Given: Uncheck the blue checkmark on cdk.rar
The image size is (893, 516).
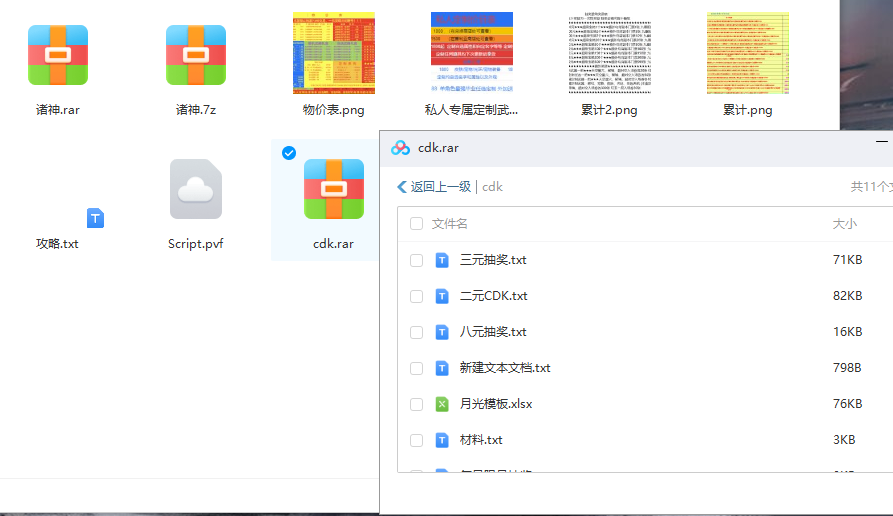Looking at the screenshot, I should 289,153.
